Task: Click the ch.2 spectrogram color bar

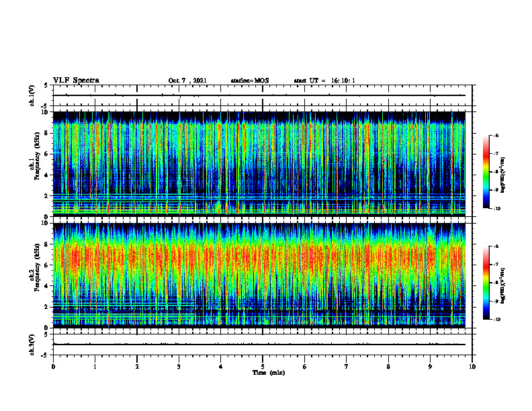Action: [486, 283]
